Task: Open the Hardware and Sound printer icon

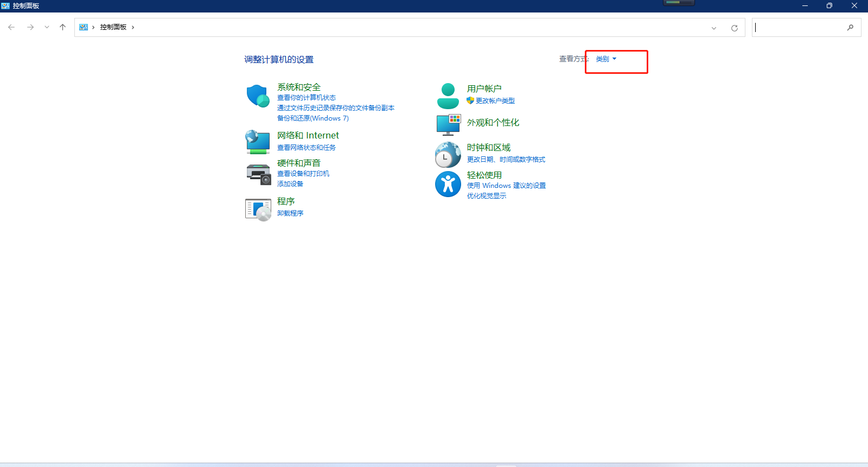Action: pos(258,174)
